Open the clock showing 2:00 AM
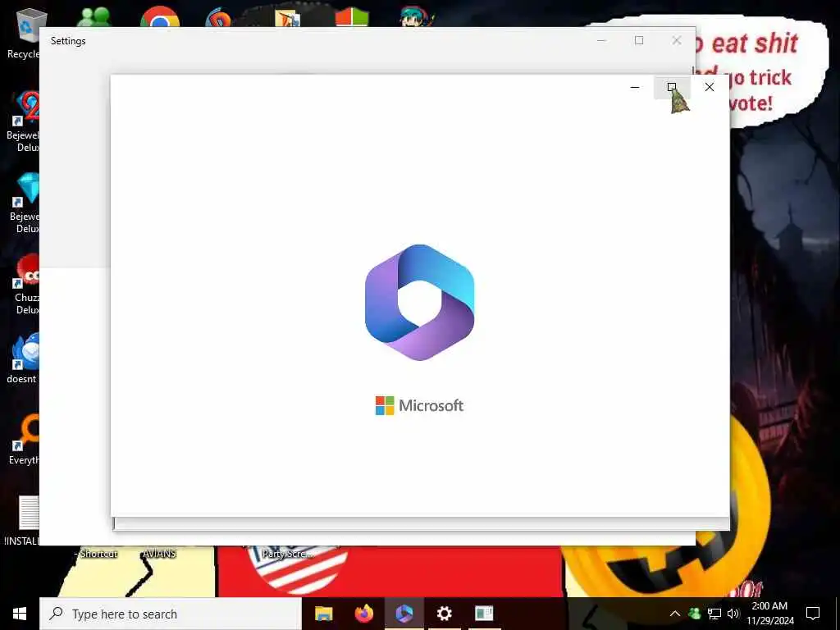Image resolution: width=840 pixels, height=630 pixels. point(769,614)
